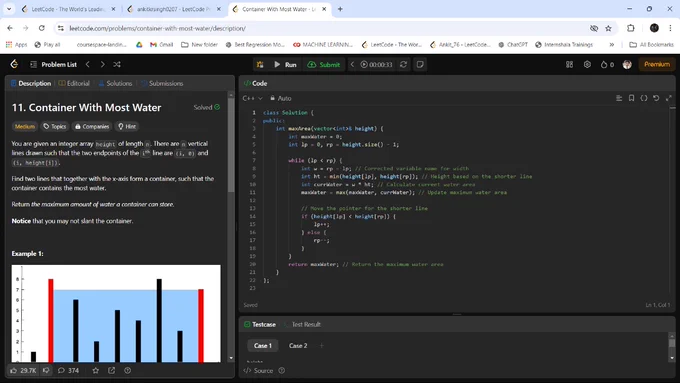Click the streak flame icon
This screenshot has width=680, height=383.
[x=607, y=64]
